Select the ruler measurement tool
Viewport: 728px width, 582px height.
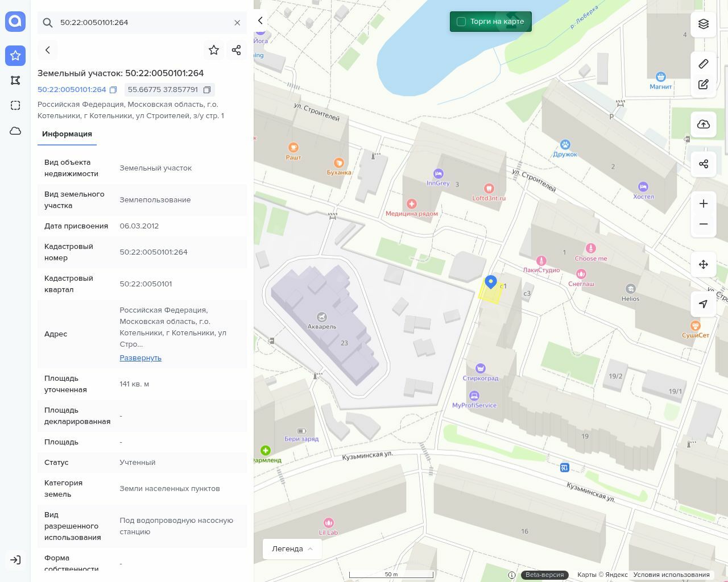point(704,64)
